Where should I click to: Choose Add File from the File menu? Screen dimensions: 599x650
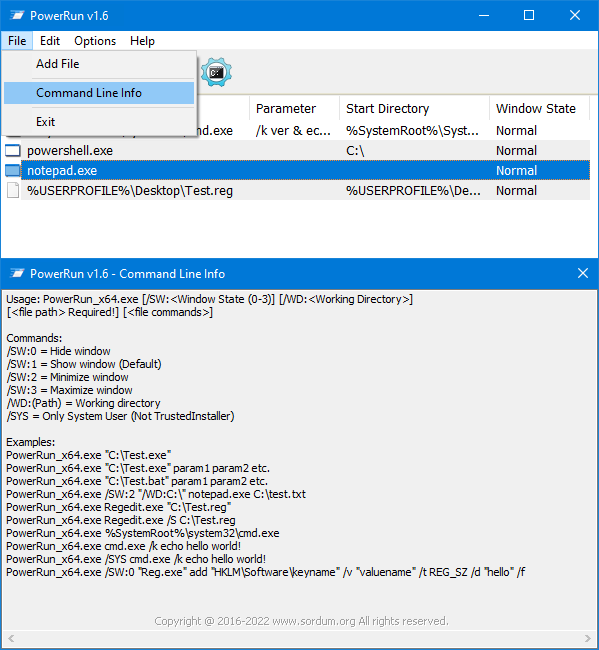pyautogui.click(x=99, y=64)
